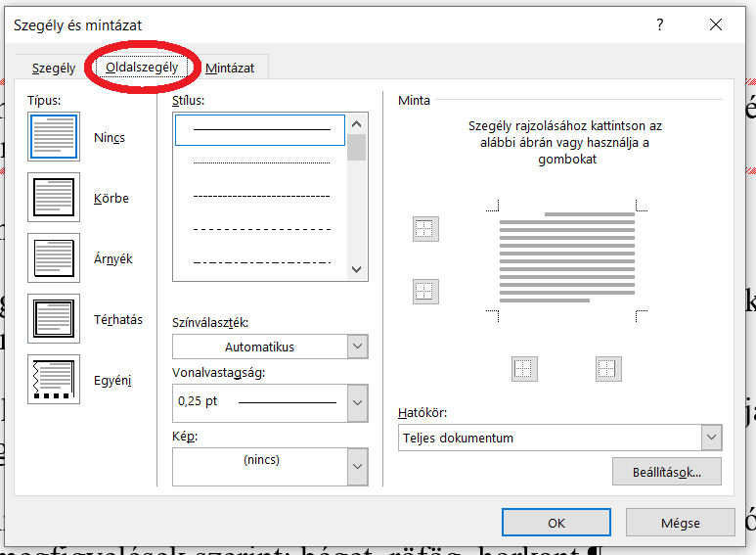Choose the Egyéni custom border icon
756x555 pixels.
point(53,380)
